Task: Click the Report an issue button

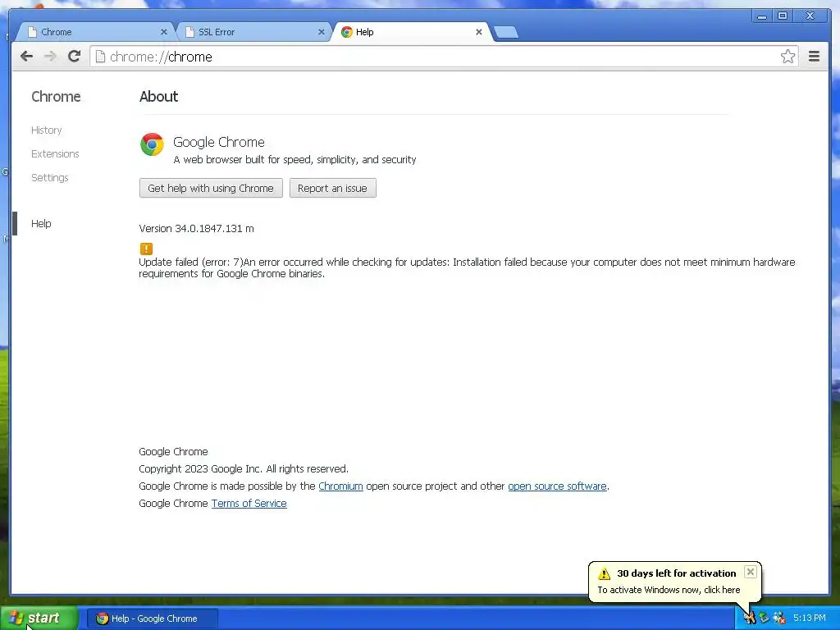Action: coord(333,188)
